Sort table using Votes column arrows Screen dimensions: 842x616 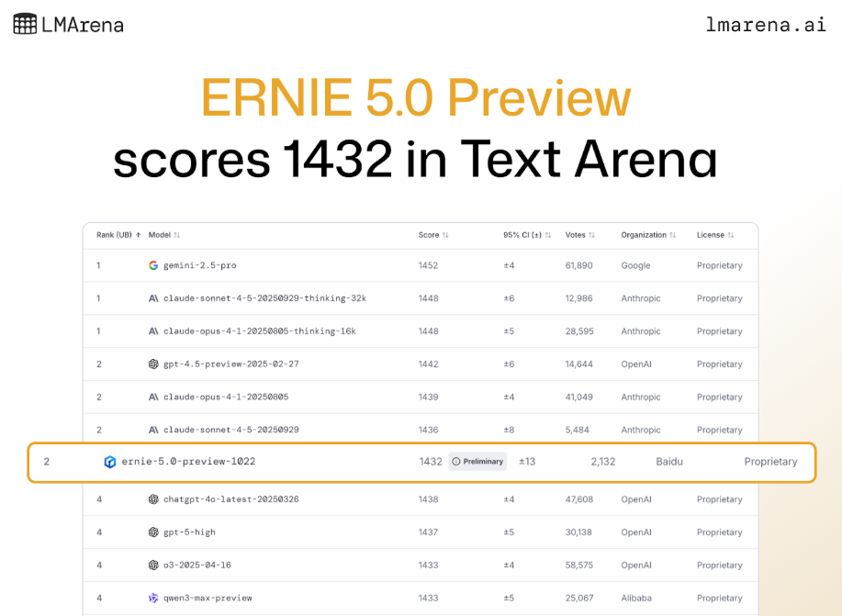pos(591,235)
